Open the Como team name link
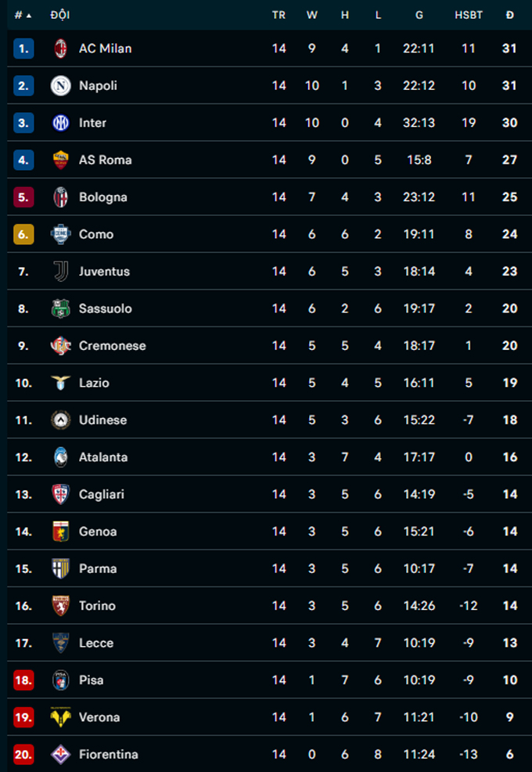The height and width of the screenshot is (772, 532). [96, 234]
